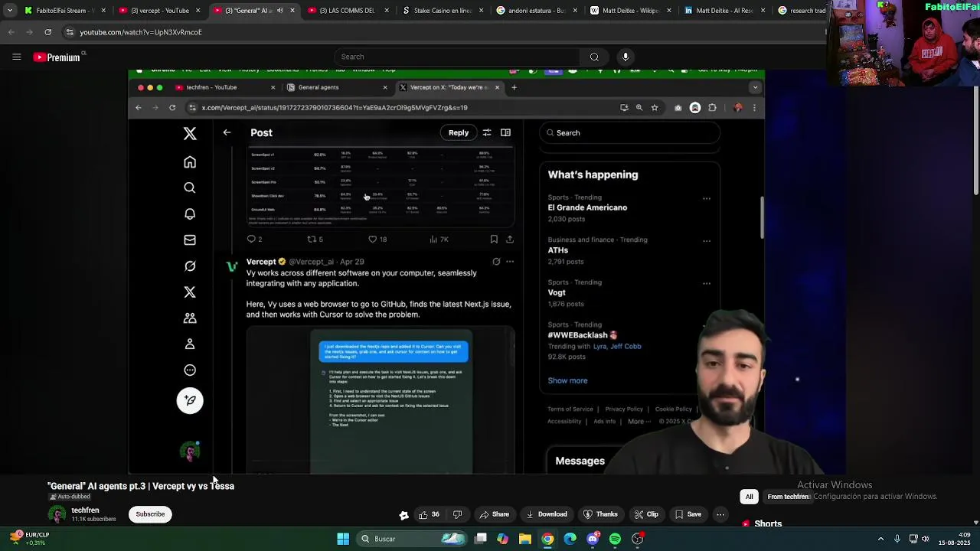
Task: Click the X logo atop the sidebar
Action: pos(190,134)
